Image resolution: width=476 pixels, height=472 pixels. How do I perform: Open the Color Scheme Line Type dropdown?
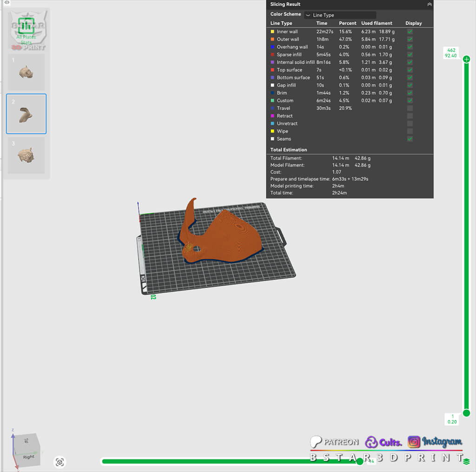pos(340,15)
